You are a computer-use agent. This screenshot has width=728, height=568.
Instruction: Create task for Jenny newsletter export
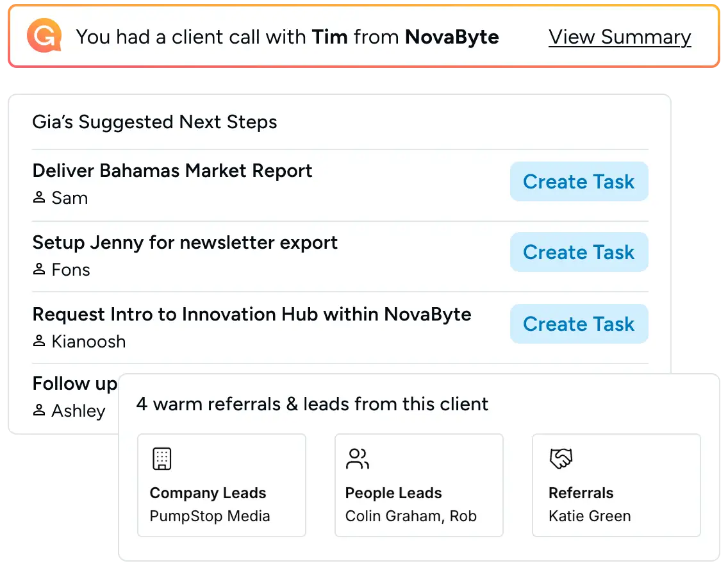tap(579, 252)
